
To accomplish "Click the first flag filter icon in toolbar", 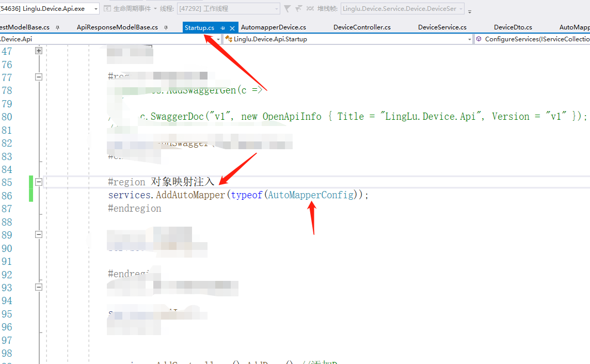I will click(287, 8).
